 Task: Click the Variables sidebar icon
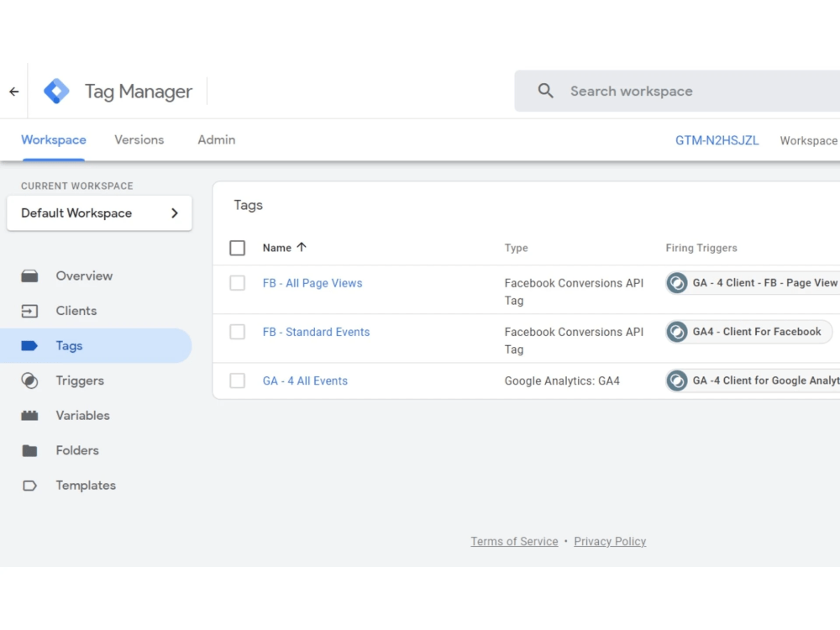(x=29, y=415)
